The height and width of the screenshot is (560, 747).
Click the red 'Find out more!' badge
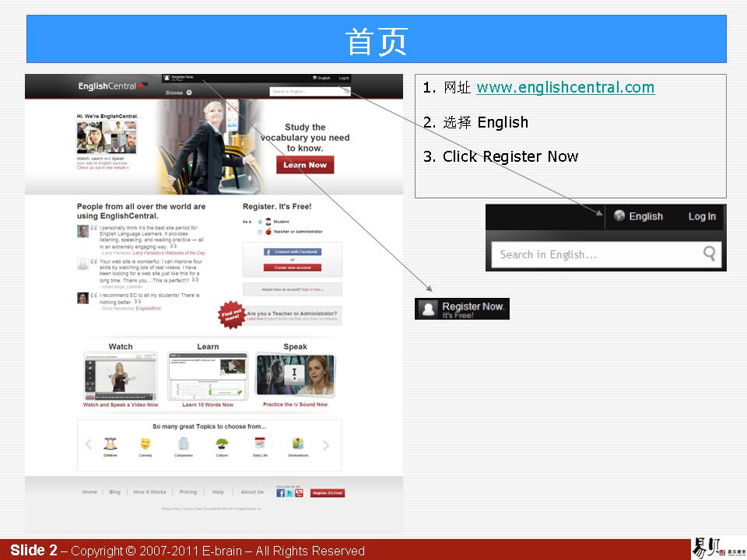[232, 314]
